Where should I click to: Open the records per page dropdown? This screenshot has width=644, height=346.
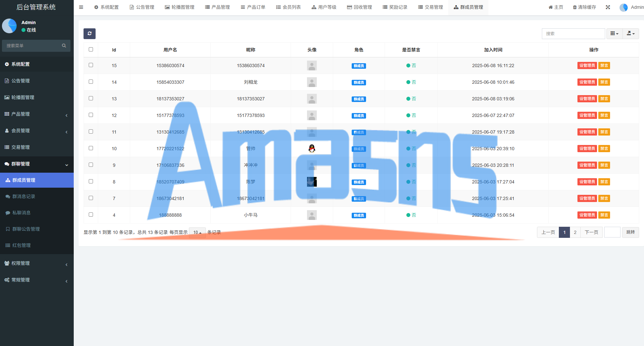coord(197,232)
